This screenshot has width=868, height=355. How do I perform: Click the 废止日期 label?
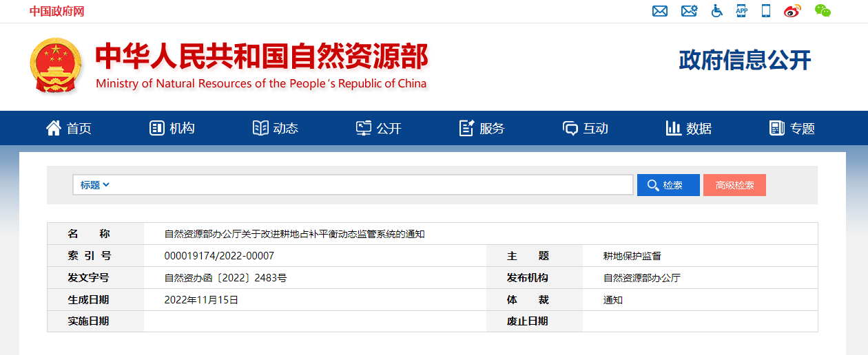(x=528, y=321)
